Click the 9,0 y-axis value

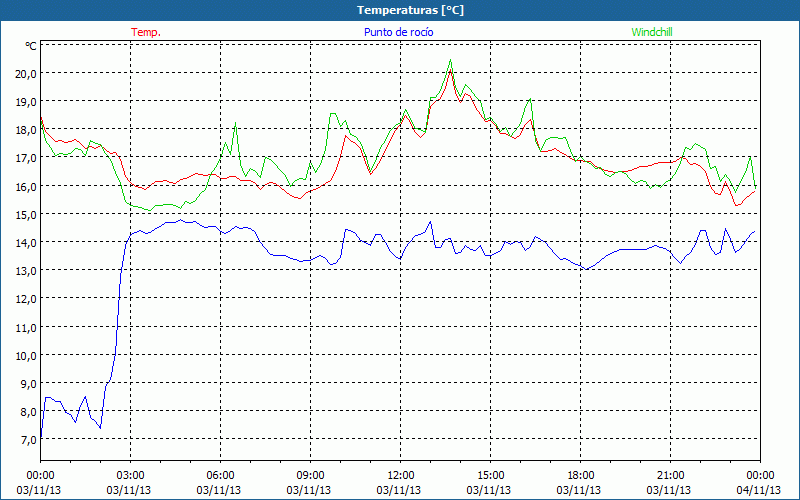click(x=29, y=384)
